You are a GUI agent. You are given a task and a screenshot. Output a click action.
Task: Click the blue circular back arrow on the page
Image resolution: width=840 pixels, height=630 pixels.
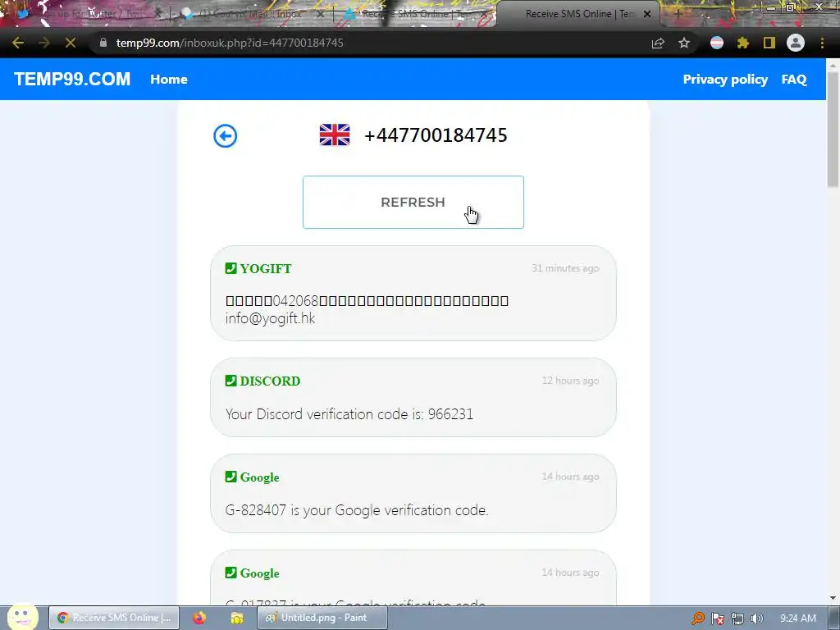click(225, 135)
